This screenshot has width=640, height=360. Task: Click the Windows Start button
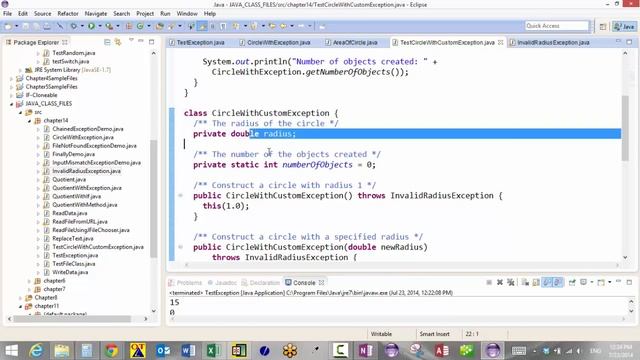click(x=11, y=351)
